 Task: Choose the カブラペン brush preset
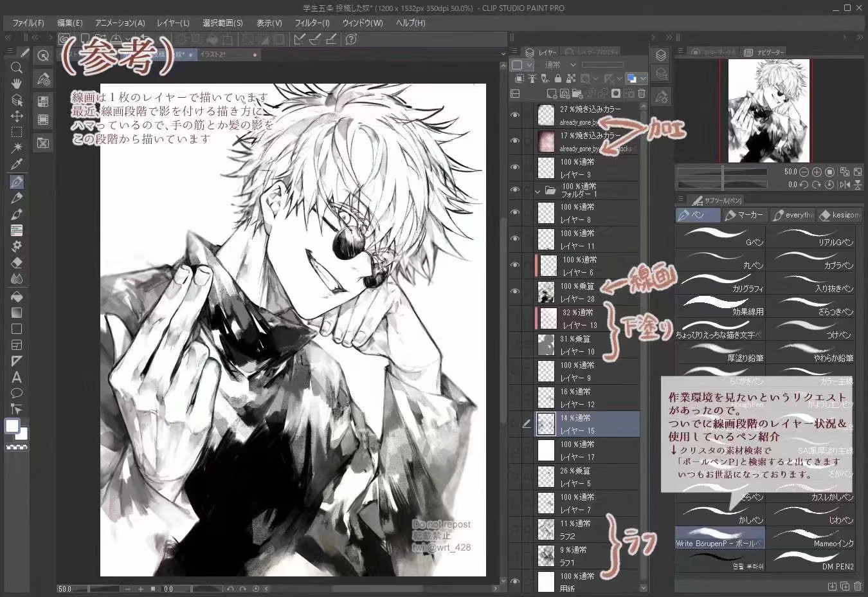point(811,260)
